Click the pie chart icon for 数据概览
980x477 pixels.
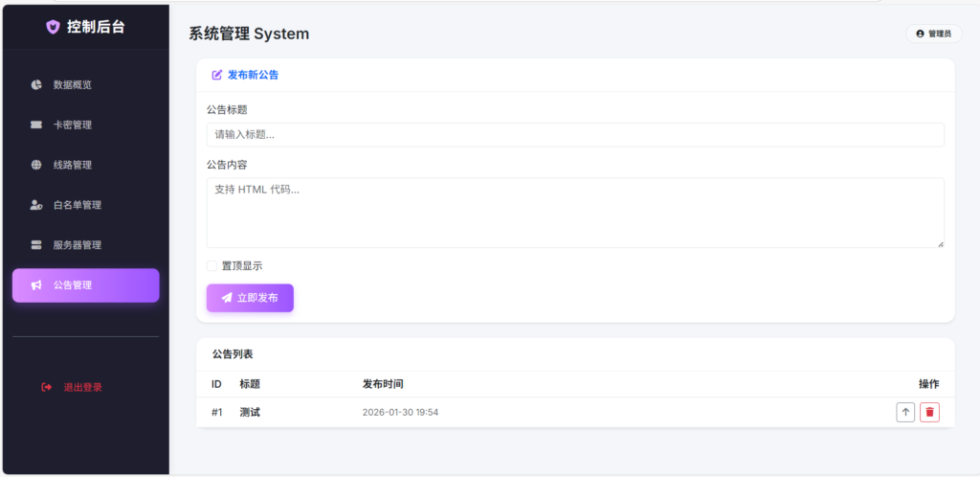pyautogui.click(x=36, y=84)
